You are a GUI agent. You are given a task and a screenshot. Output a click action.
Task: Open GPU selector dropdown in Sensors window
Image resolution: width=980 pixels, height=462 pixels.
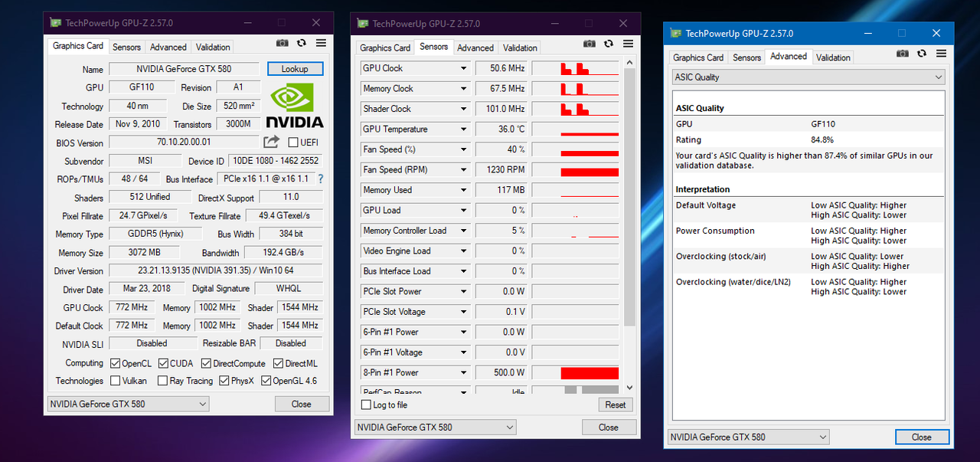point(435,428)
